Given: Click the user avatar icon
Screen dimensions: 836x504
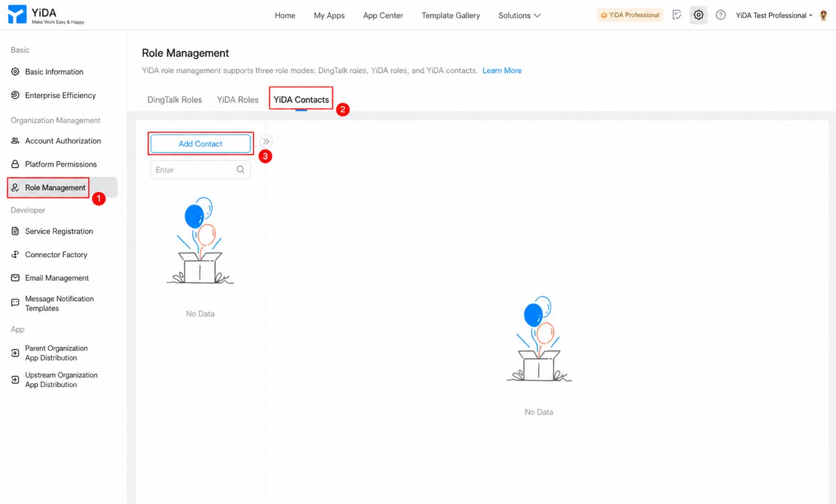Looking at the screenshot, I should [823, 15].
